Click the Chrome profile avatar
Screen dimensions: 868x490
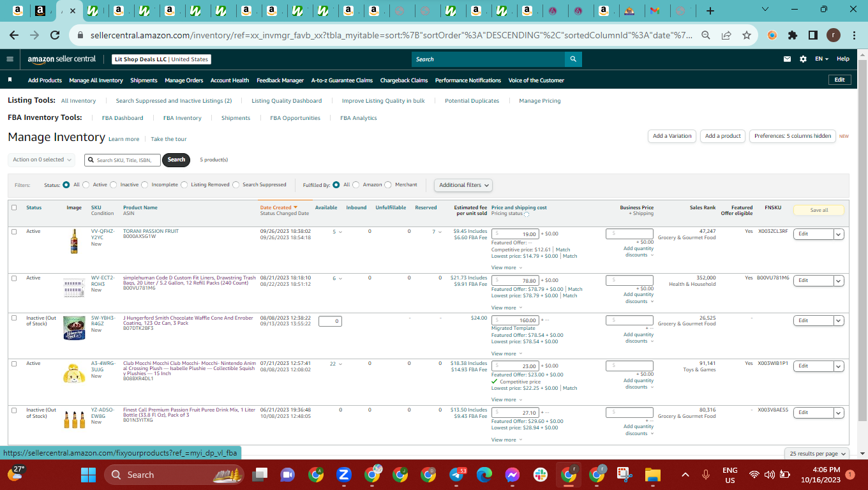(x=834, y=36)
